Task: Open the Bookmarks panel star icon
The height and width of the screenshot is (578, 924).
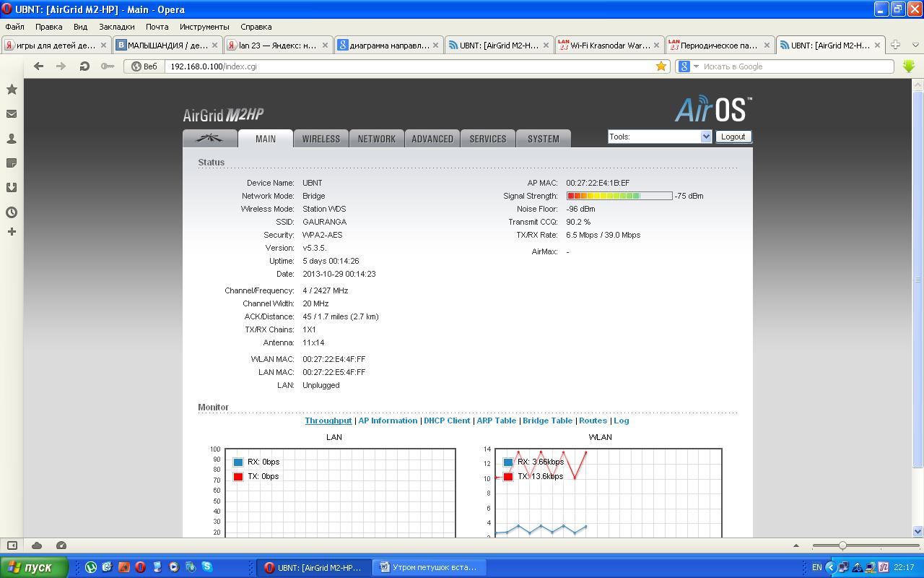Action: pyautogui.click(x=12, y=90)
